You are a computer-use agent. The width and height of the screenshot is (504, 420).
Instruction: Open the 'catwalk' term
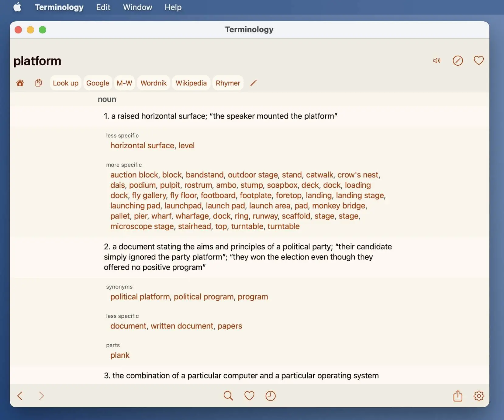[x=319, y=175]
